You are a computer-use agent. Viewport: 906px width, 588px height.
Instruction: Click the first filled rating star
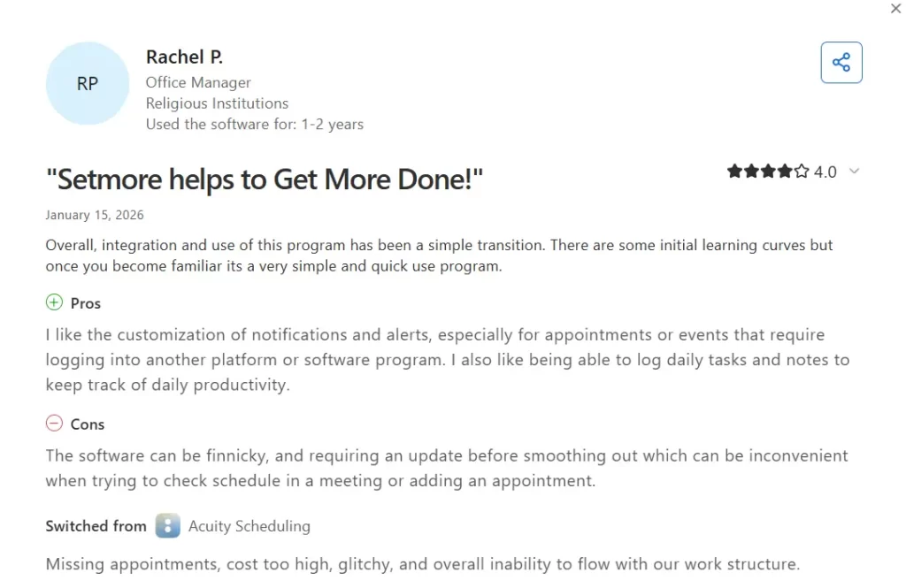(x=736, y=171)
